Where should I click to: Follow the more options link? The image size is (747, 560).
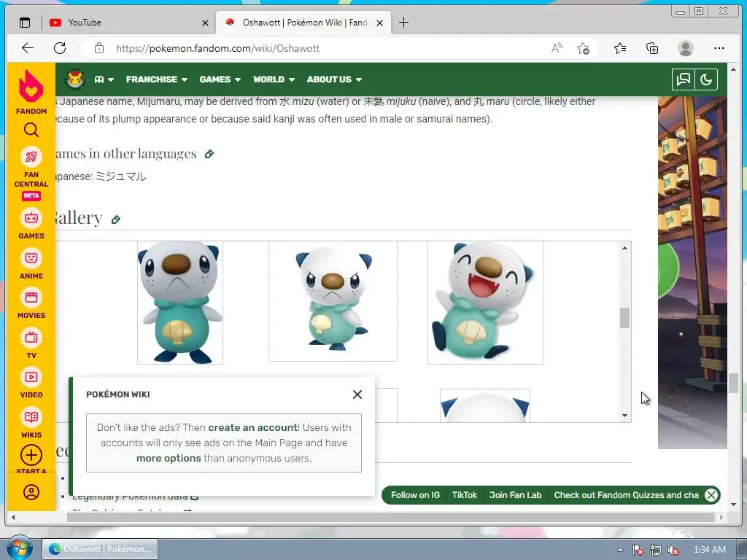tap(169, 458)
